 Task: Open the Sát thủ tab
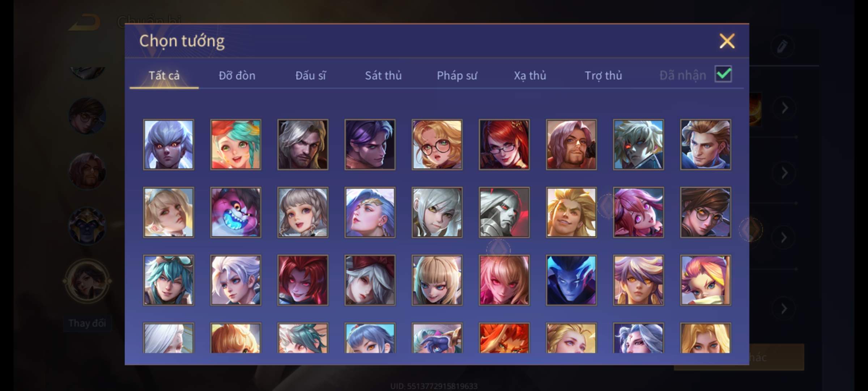coord(383,75)
